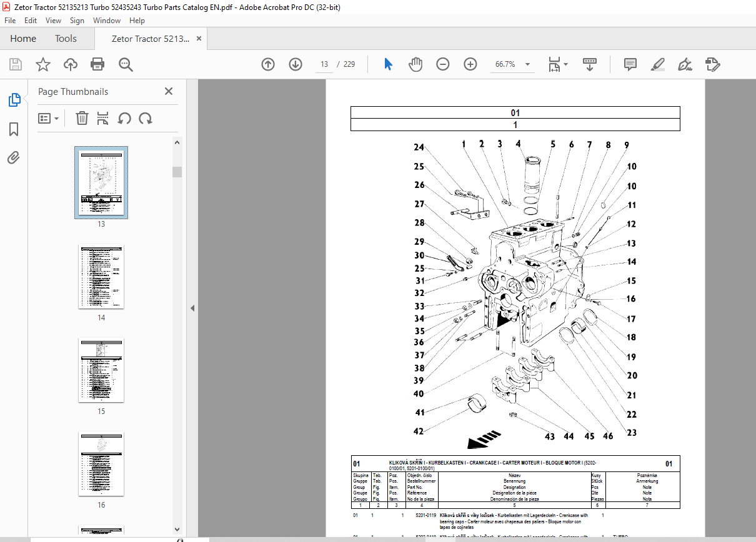Open the File menu
This screenshot has width=756, height=542.
click(10, 21)
